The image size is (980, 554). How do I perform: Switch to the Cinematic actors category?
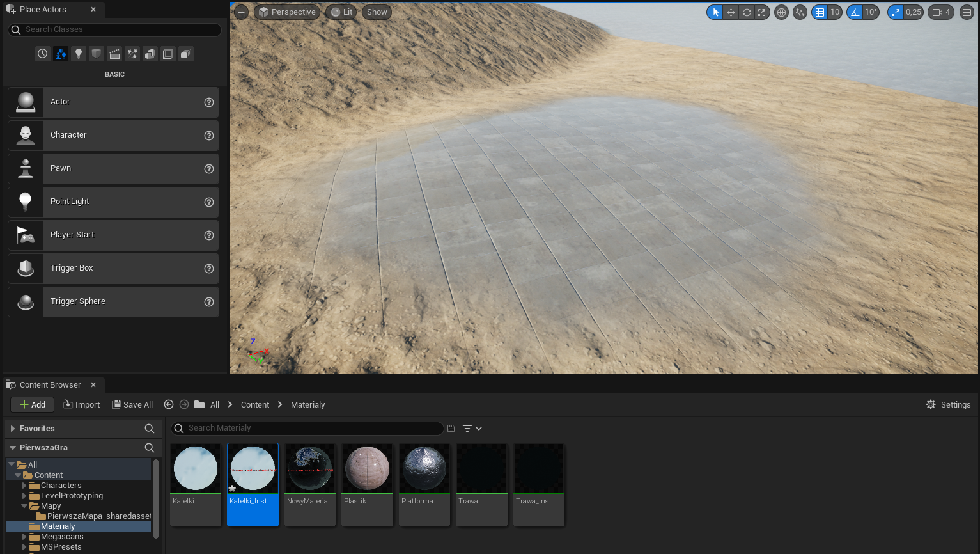point(114,54)
